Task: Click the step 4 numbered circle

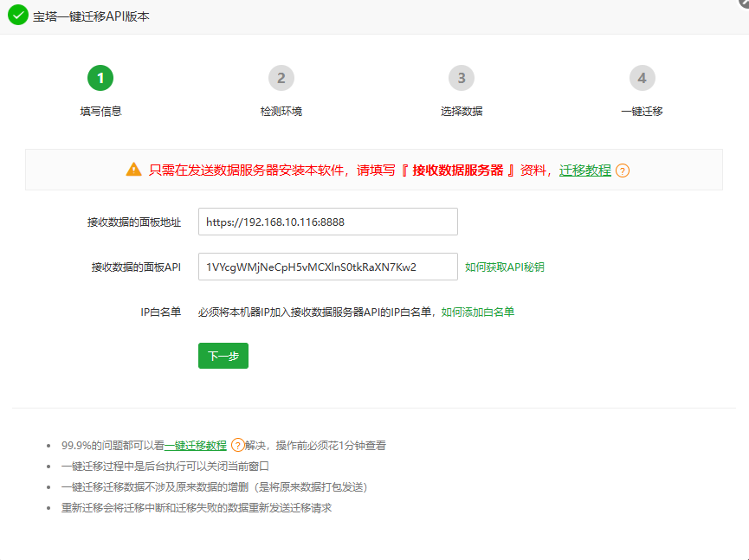Action: point(642,77)
